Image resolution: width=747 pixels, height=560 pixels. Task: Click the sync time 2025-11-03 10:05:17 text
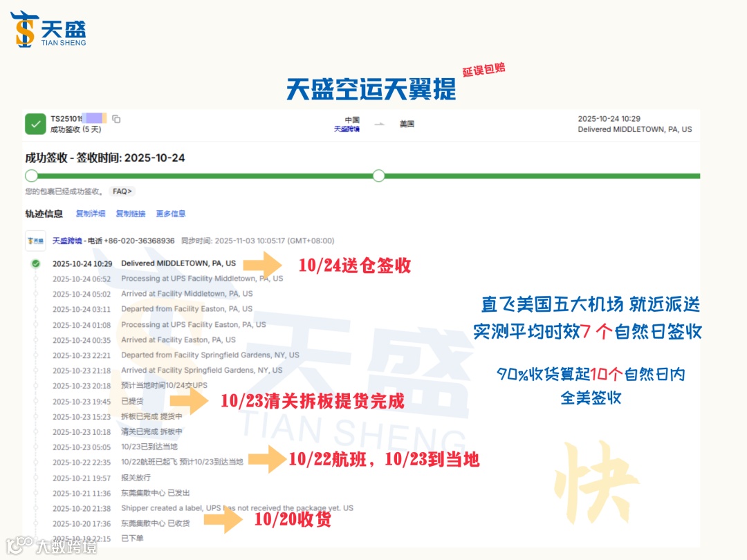258,241
